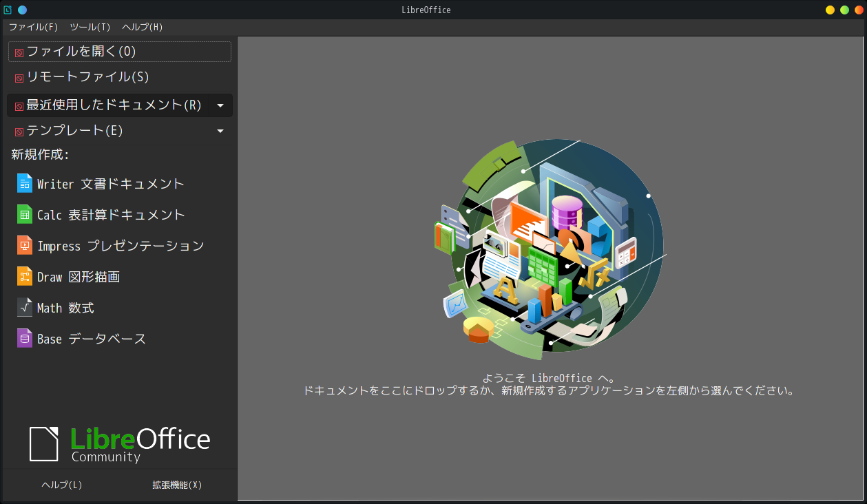Click the red icon beside ファイルを開く
Screen dimensions: 867x504
point(19,52)
